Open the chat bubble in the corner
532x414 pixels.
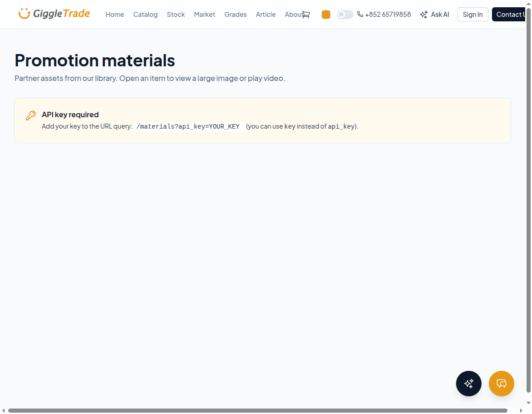coord(501,383)
